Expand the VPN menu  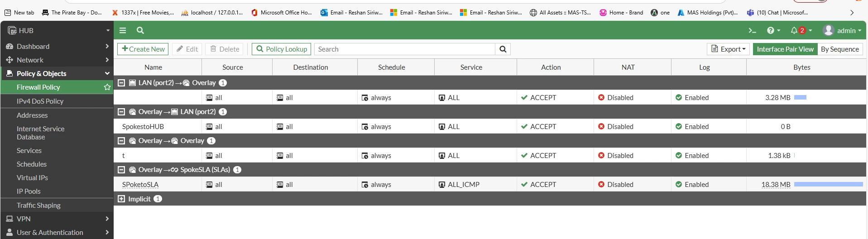[x=57, y=219]
